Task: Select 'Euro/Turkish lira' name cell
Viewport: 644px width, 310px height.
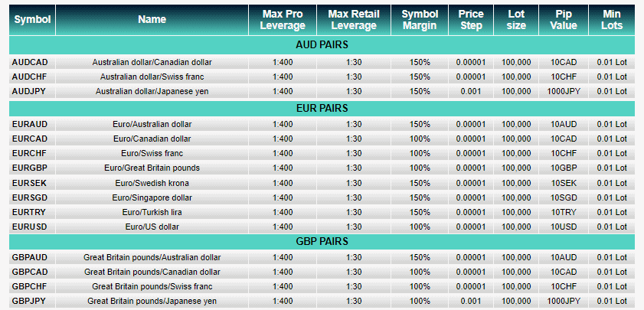Action: pyautogui.click(x=152, y=212)
